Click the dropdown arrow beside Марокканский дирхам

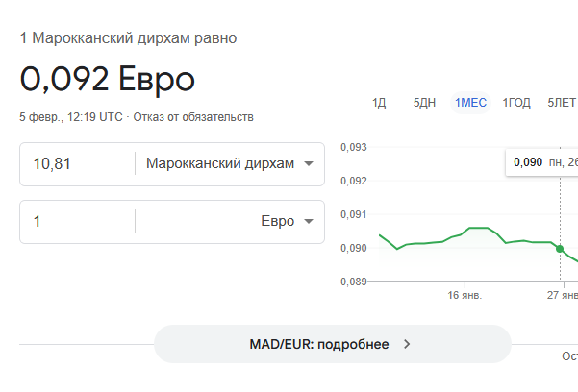click(x=309, y=163)
